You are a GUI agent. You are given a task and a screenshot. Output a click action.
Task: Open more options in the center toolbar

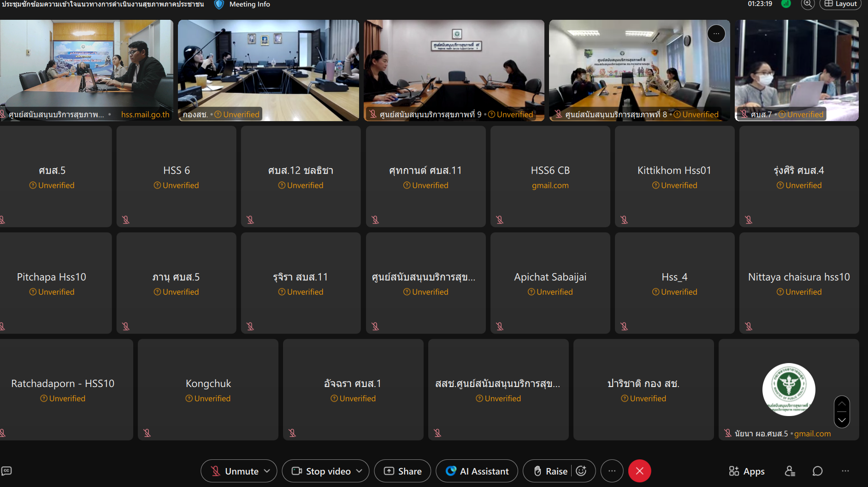612,471
